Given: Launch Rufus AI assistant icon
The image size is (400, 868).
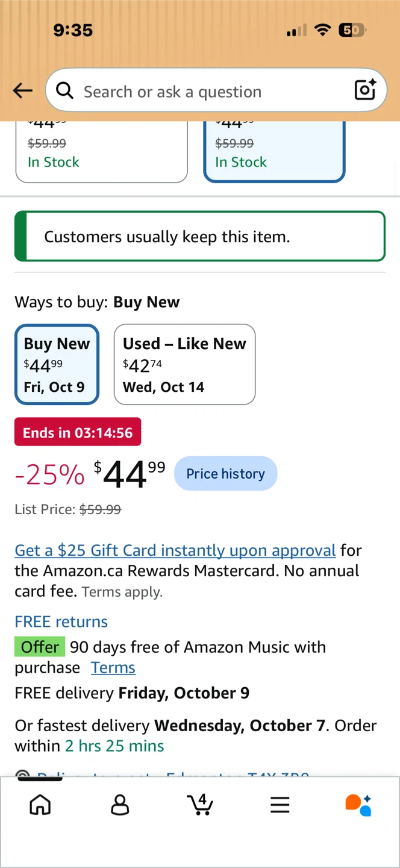Looking at the screenshot, I should coord(358,805).
